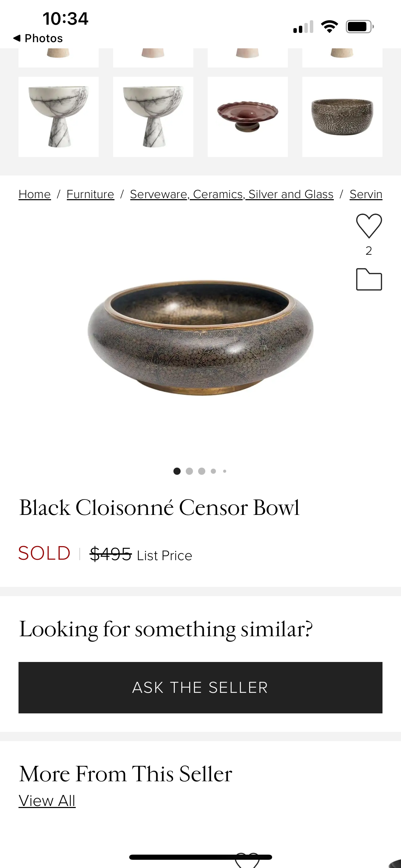Open View All seller items link
The height and width of the screenshot is (868, 401).
(47, 801)
